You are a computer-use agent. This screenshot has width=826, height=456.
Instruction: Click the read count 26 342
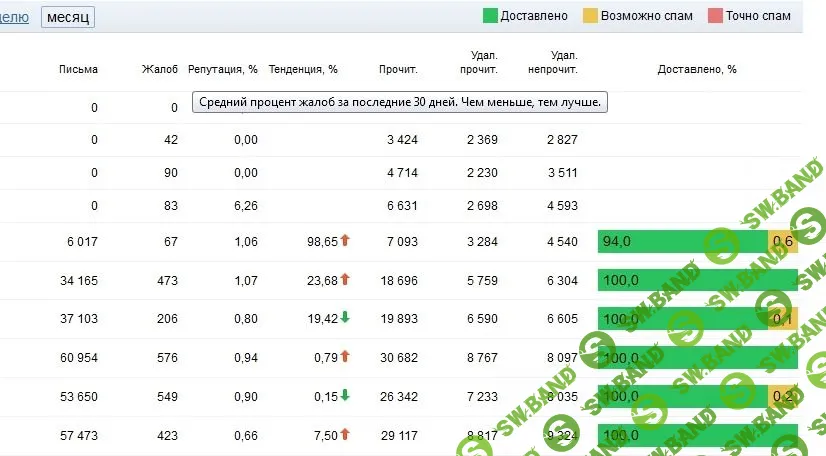(399, 396)
